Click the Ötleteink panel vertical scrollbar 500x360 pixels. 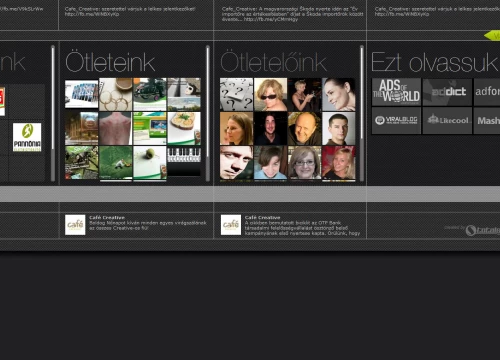pos(208,113)
